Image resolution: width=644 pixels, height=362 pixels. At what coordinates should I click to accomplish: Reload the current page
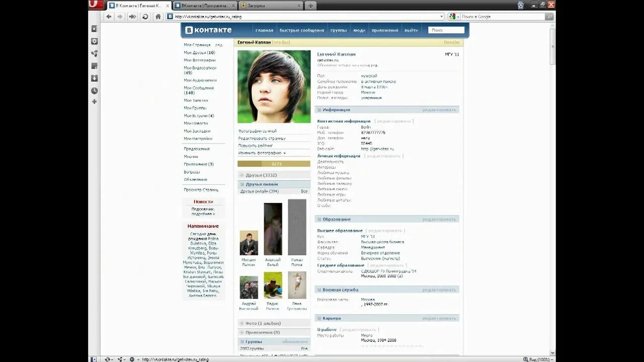click(x=145, y=17)
